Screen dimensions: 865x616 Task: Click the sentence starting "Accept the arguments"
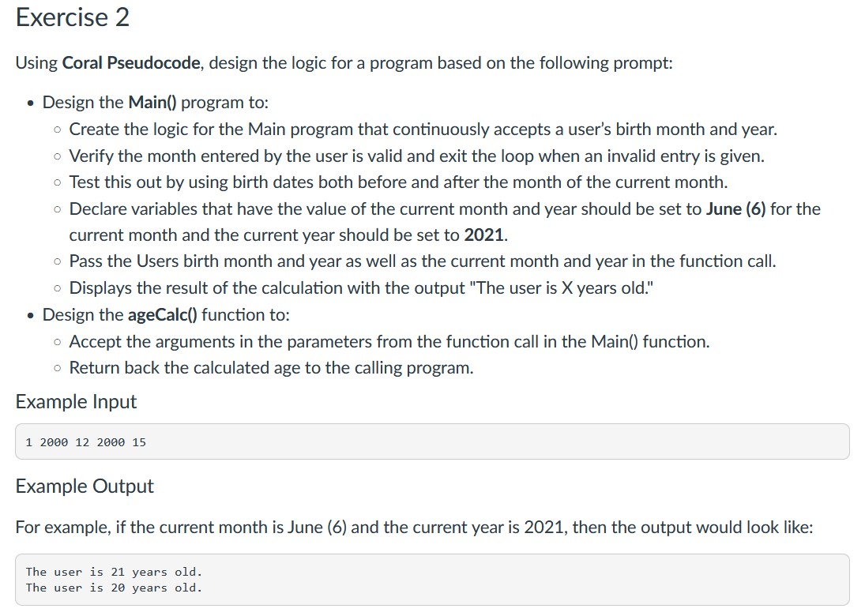click(x=389, y=342)
